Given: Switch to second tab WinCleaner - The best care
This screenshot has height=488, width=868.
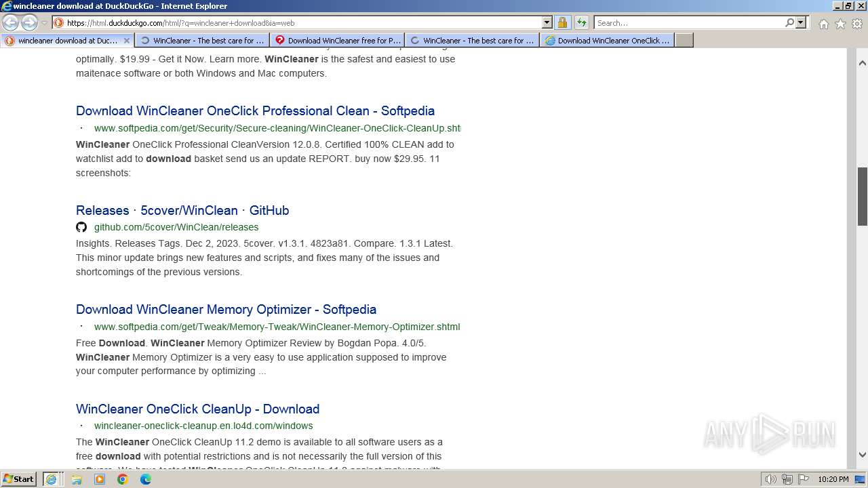Looking at the screenshot, I should pos(202,41).
